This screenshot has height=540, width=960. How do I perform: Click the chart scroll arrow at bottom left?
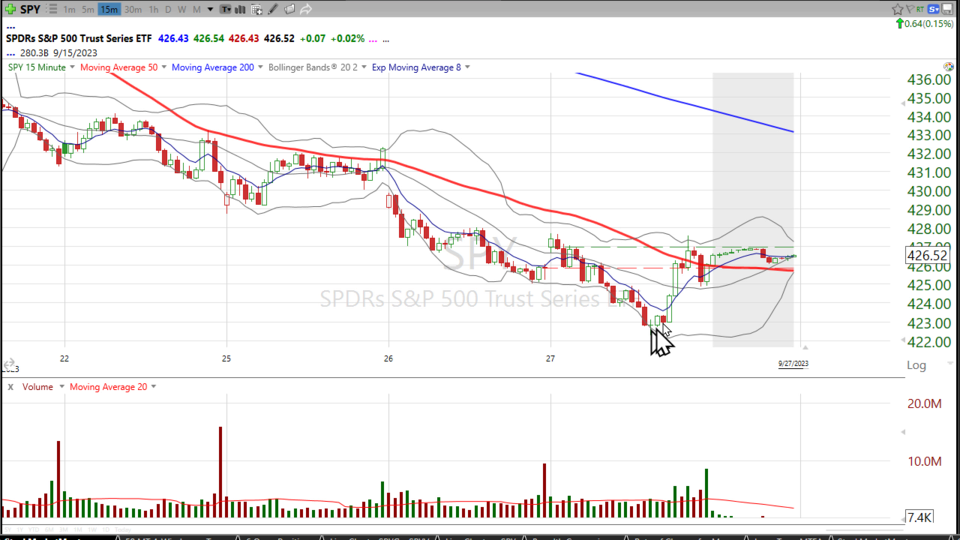click(9, 363)
